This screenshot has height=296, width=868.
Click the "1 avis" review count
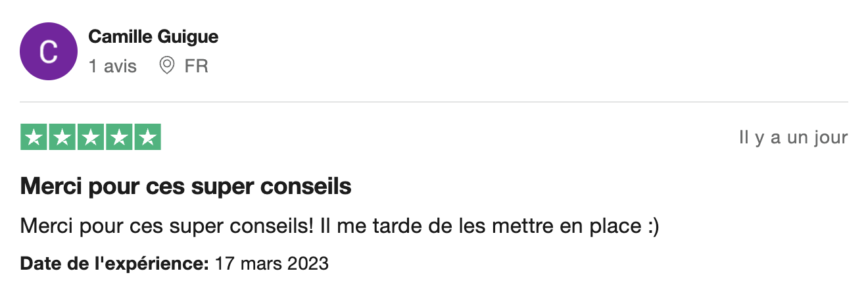click(112, 66)
